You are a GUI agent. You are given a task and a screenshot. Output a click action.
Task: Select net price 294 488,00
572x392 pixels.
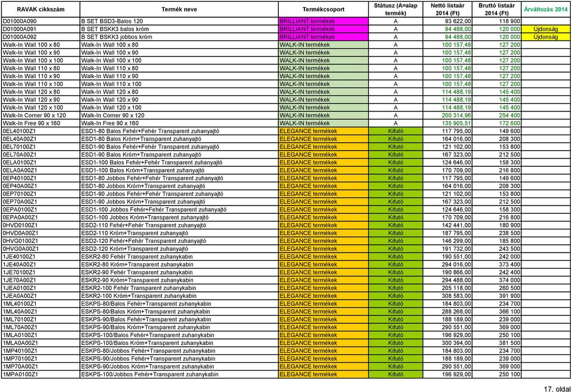point(456,280)
